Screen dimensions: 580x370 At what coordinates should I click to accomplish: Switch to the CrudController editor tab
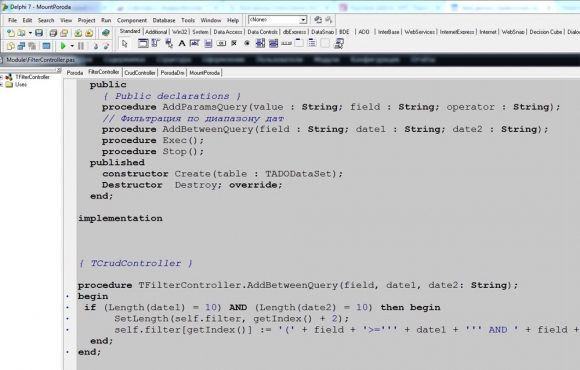[x=140, y=73]
